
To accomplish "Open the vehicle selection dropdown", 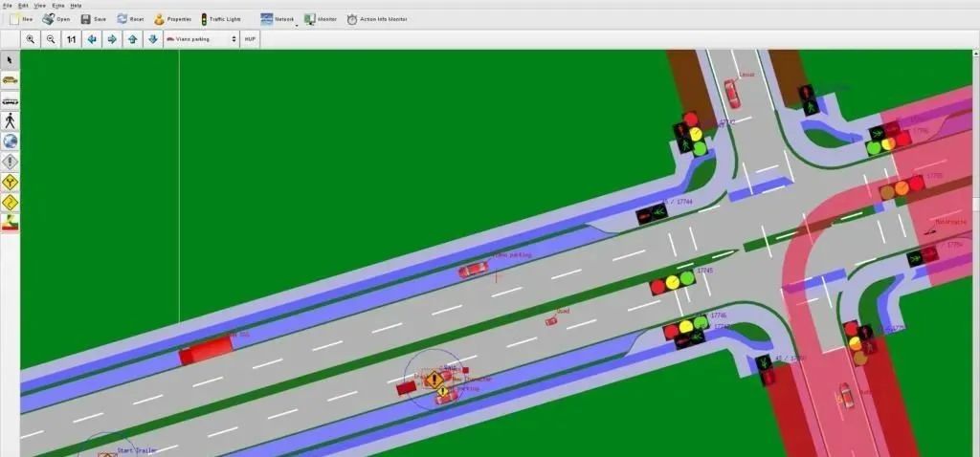I will (x=201, y=39).
